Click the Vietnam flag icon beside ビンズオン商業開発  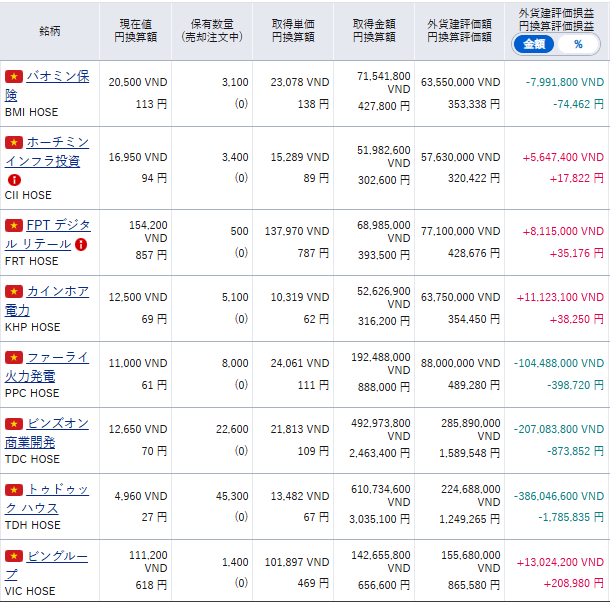tap(14, 424)
